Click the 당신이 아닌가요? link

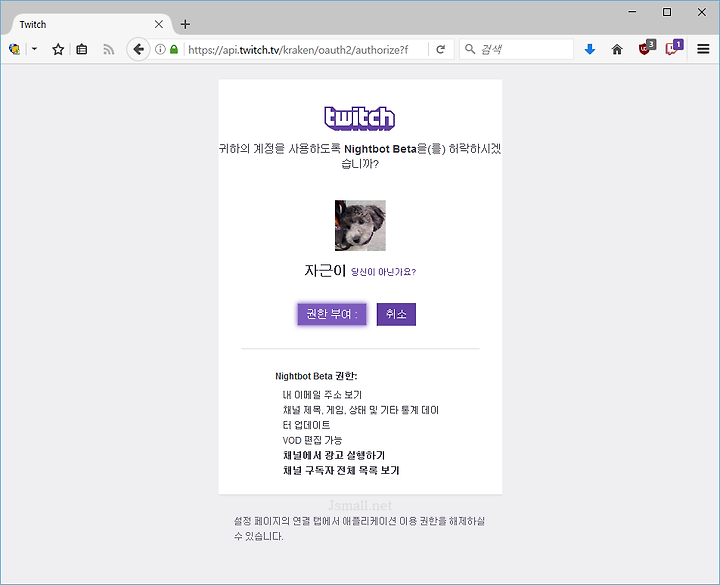click(x=383, y=272)
